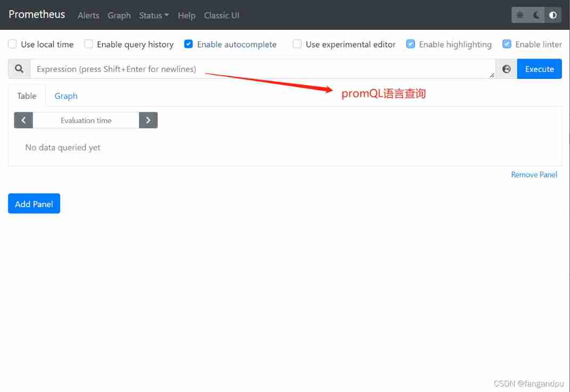Go to Graph in the top navbar

[x=119, y=15]
